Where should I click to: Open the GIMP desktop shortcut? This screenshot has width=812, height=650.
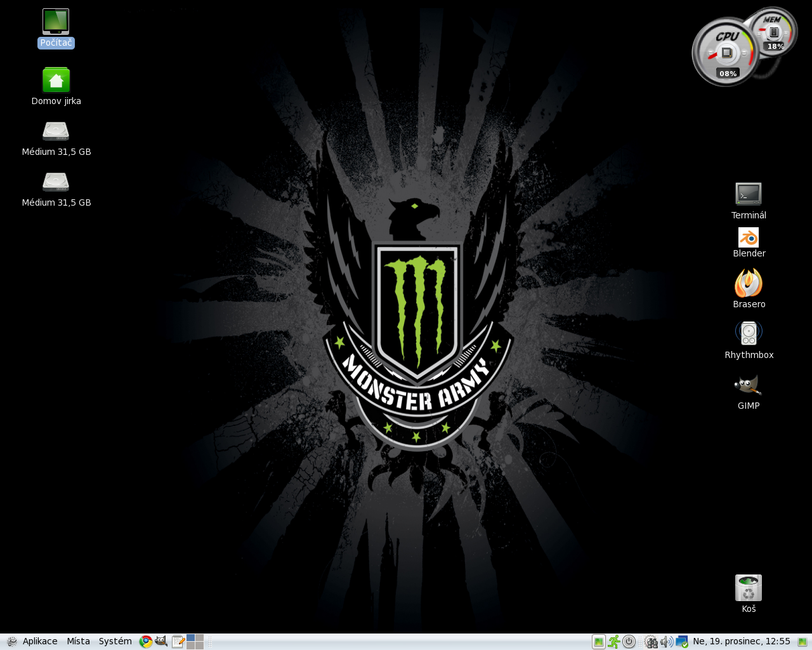pyautogui.click(x=749, y=385)
